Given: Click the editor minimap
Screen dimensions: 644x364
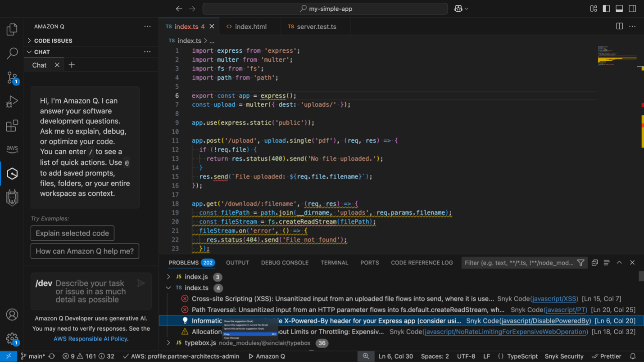Looking at the screenshot, I should [617, 56].
